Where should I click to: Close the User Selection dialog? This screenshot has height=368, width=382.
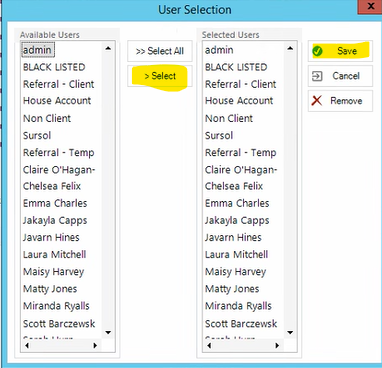coord(370,7)
